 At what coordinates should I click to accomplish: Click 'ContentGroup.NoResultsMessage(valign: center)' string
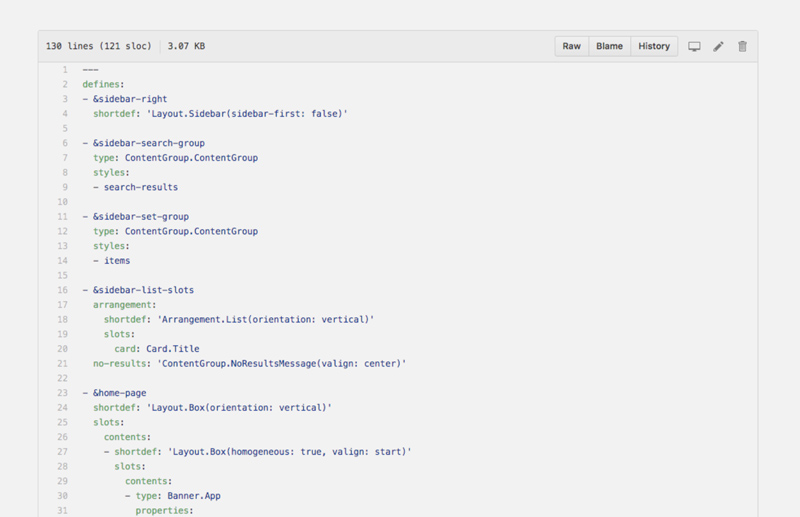click(282, 364)
